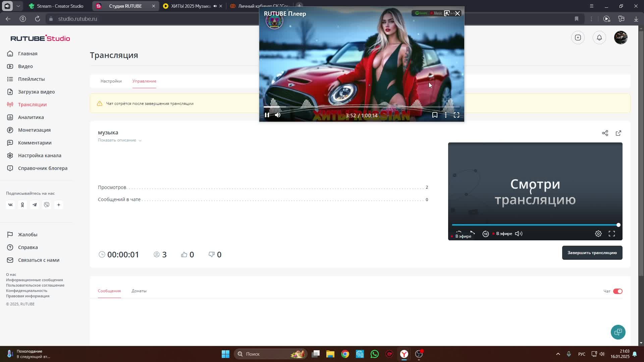Open Telegram social link icon

pos(35,205)
